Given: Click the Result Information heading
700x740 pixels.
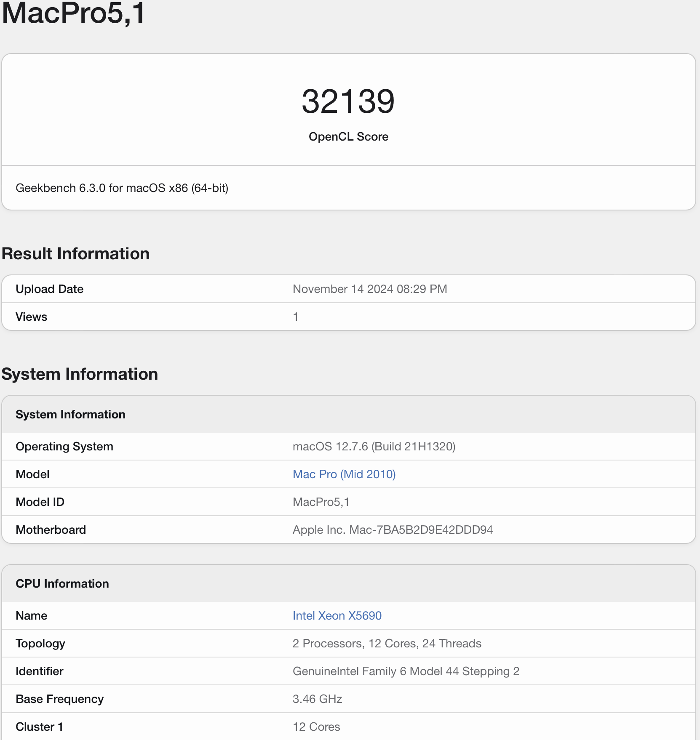Looking at the screenshot, I should tap(76, 254).
